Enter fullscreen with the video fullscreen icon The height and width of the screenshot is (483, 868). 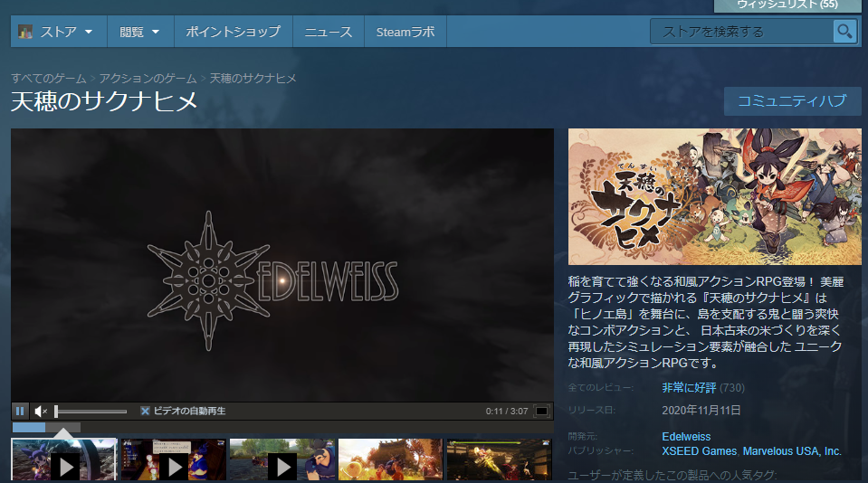tap(541, 411)
